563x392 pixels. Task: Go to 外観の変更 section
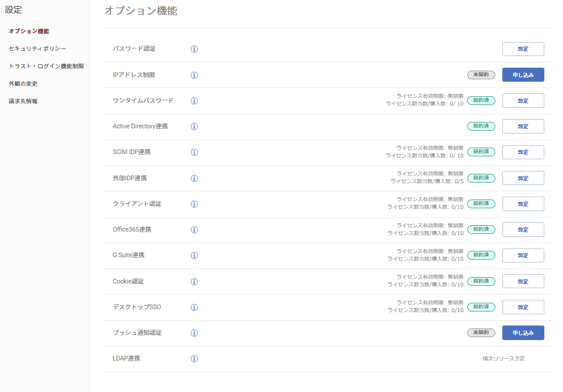pos(22,83)
